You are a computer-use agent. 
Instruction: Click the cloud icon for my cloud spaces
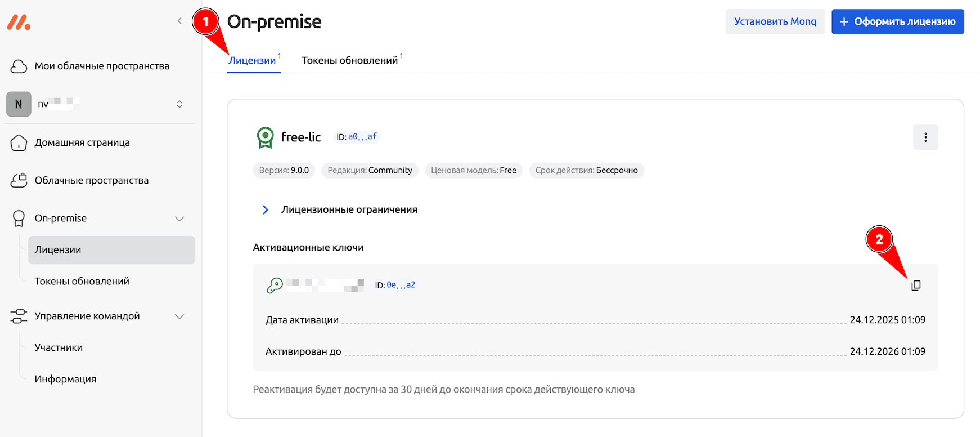[x=19, y=66]
